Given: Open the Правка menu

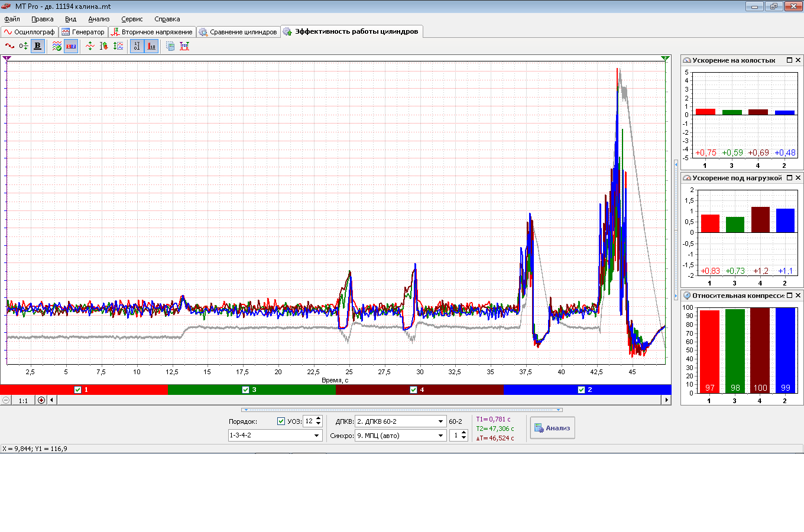Looking at the screenshot, I should click(x=43, y=19).
